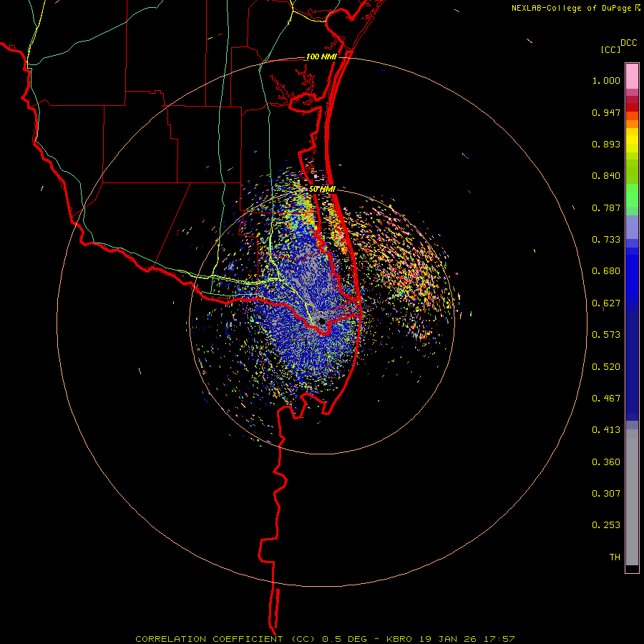
Task: Select the 0.893 scale value
Action: tap(606, 144)
